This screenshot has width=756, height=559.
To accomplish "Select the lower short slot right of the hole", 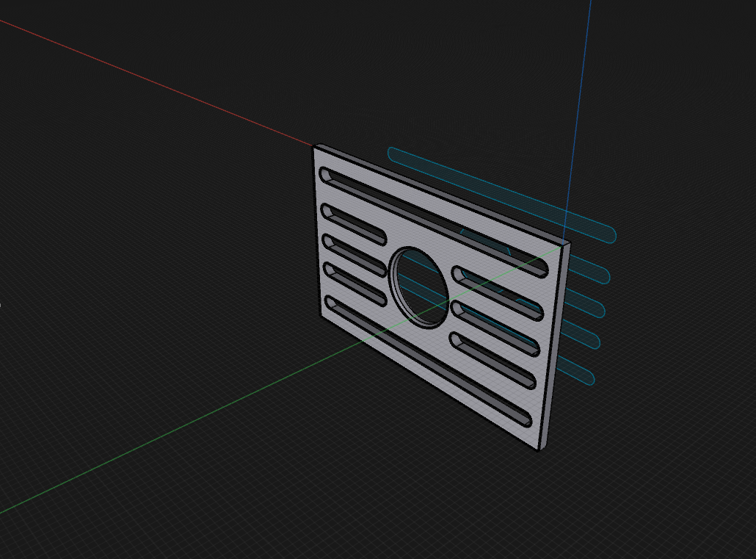I will coord(493,360).
